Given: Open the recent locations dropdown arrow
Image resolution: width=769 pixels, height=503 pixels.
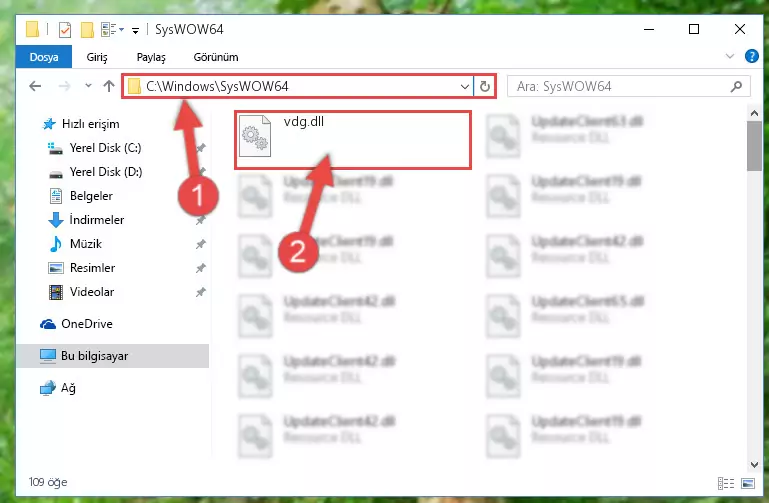Looking at the screenshot, I should pos(88,86).
